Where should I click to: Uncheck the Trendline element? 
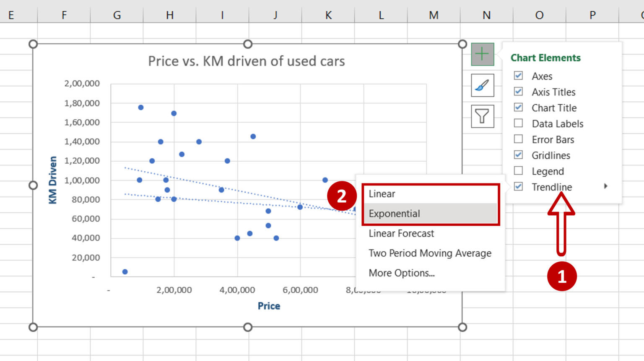518,186
